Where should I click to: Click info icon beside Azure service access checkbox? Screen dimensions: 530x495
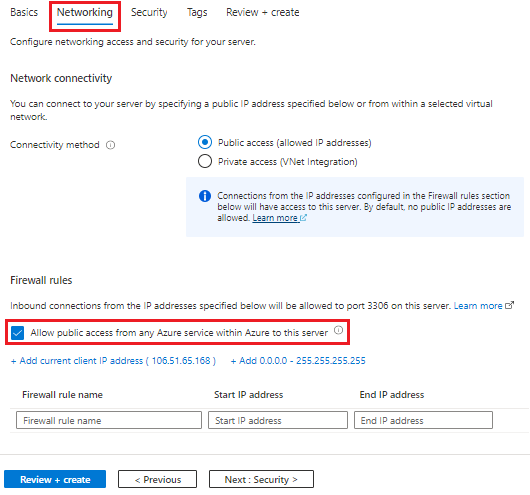point(338,330)
